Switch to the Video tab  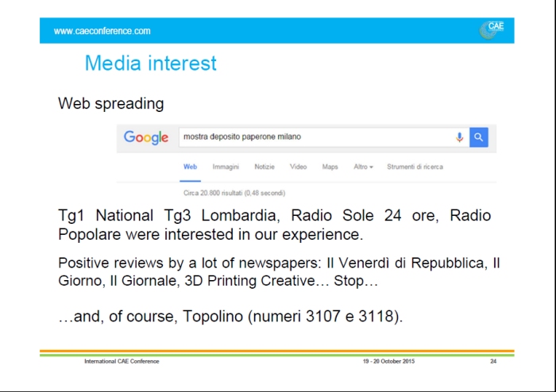pos(299,167)
